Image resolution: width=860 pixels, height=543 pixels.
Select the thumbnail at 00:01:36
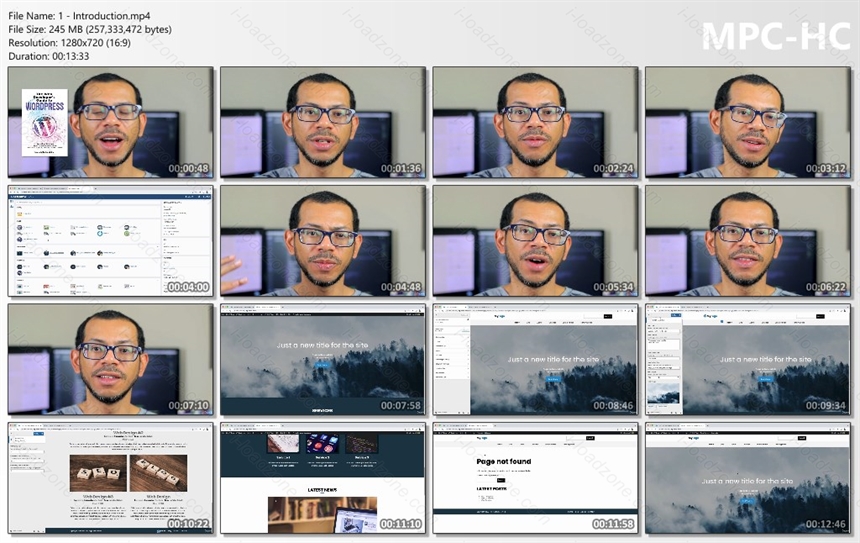323,122
